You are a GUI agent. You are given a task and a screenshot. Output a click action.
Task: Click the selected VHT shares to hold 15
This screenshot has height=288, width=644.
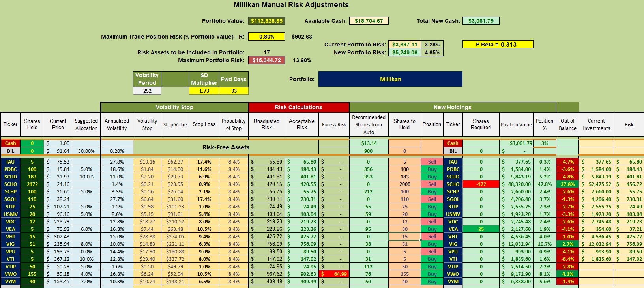coord(404,236)
